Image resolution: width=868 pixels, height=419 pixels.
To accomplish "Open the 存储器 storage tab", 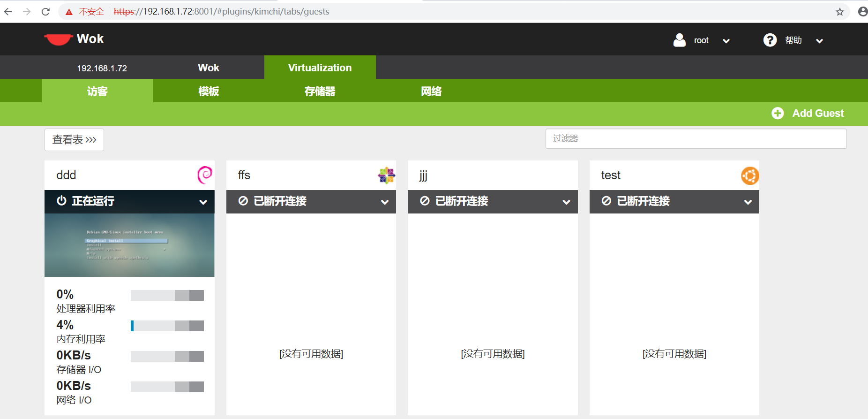I will [320, 91].
